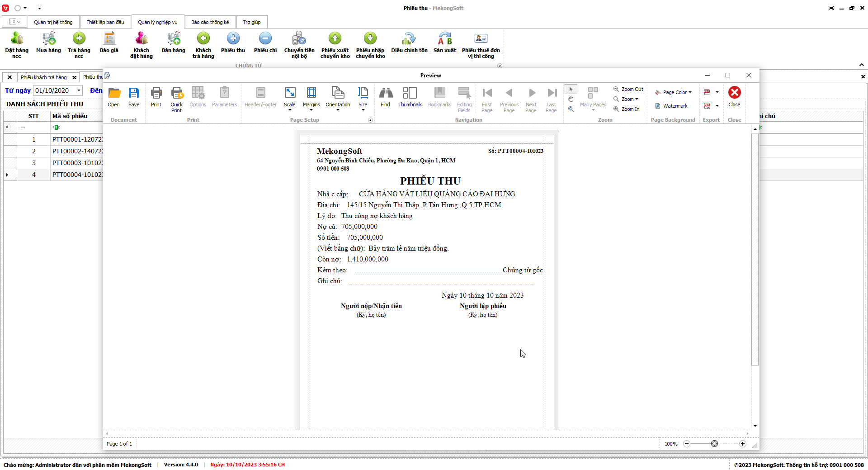Open Phiếu thu from ribbon
This screenshot has height=470, width=868.
pos(233,42)
